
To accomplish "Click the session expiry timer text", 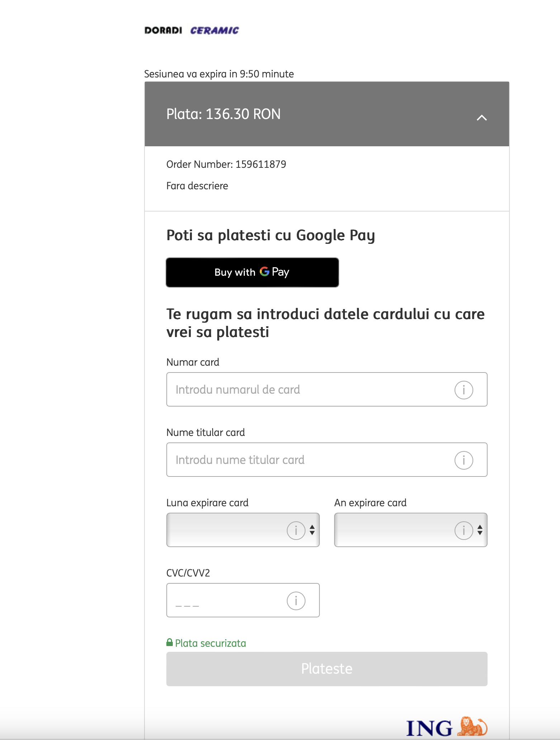I will (x=219, y=74).
